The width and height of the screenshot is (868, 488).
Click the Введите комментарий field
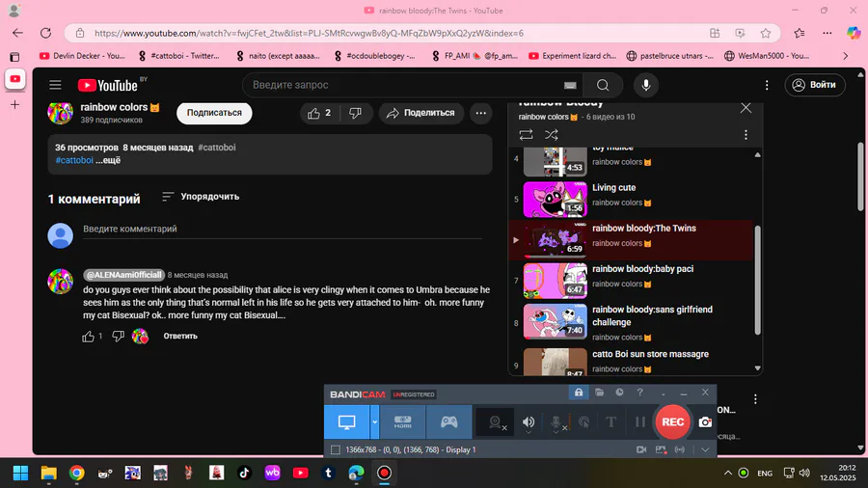283,230
